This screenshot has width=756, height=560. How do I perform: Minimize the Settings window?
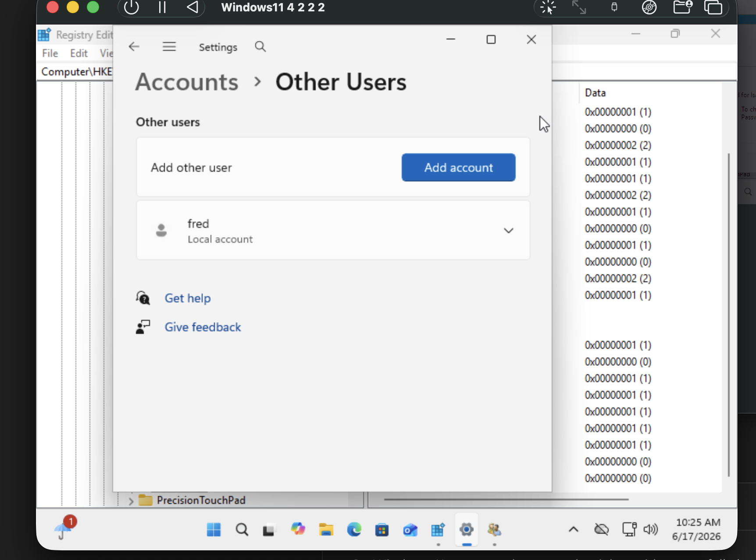point(451,39)
